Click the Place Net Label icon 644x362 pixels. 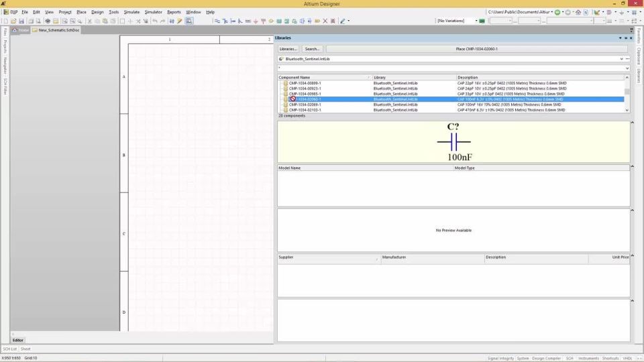coord(248,21)
